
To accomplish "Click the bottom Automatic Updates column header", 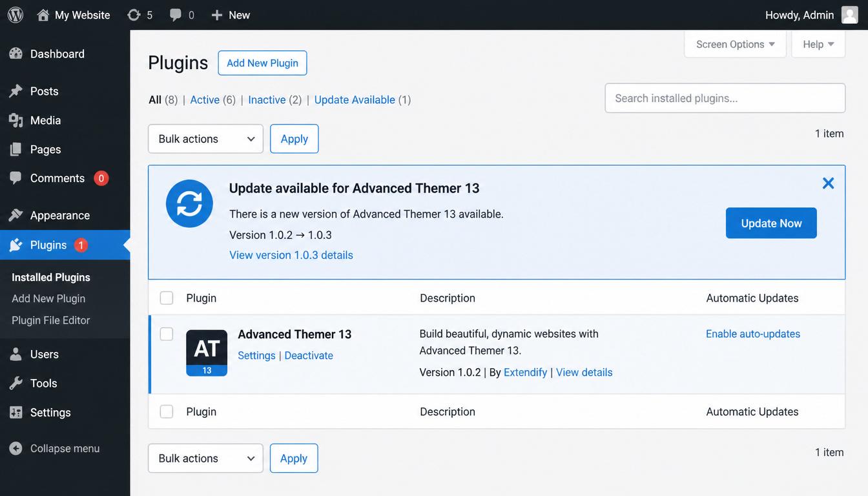I will point(752,411).
